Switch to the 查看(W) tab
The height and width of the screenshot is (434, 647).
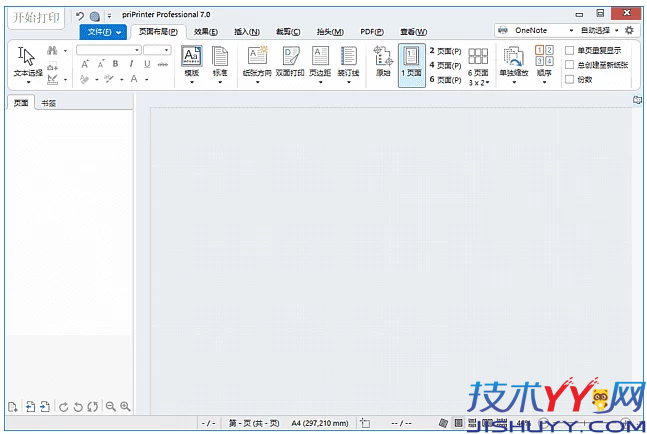(x=413, y=32)
